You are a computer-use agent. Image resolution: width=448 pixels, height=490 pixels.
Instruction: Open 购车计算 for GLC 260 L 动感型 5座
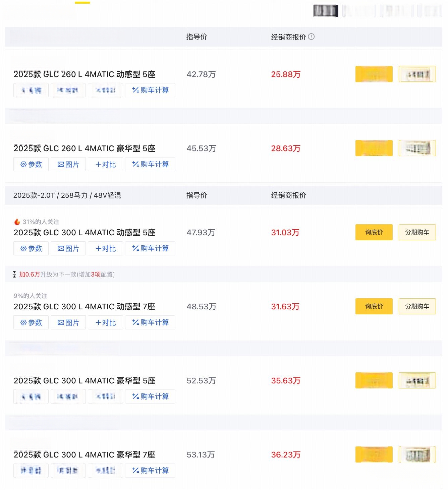(x=150, y=90)
